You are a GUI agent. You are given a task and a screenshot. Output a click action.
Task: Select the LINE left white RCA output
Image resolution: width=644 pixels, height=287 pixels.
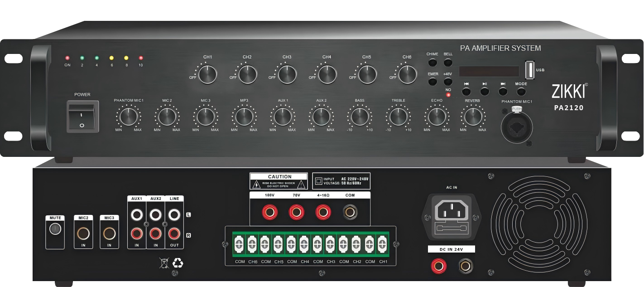[x=174, y=214]
